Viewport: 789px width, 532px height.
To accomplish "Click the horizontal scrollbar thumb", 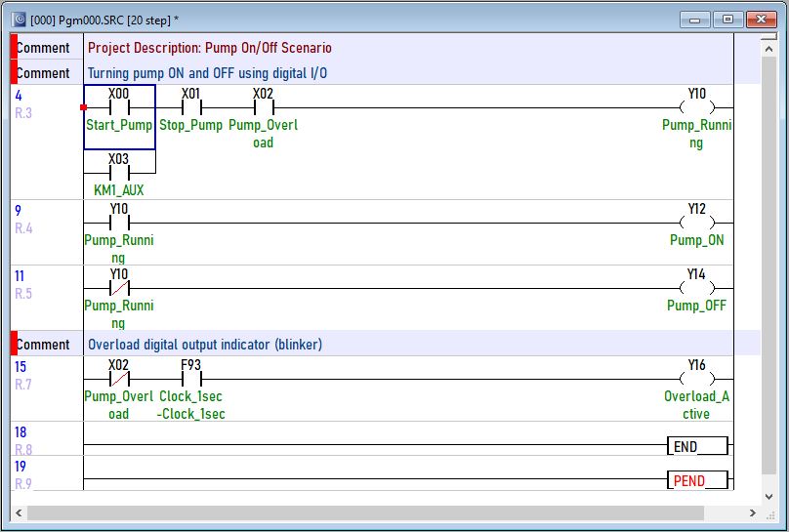I will [x=365, y=512].
